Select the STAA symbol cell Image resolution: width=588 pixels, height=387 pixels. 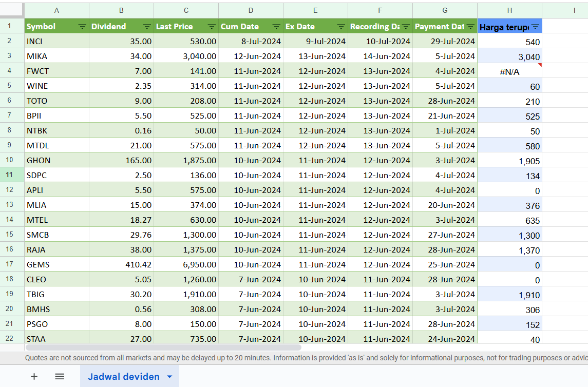point(56,338)
